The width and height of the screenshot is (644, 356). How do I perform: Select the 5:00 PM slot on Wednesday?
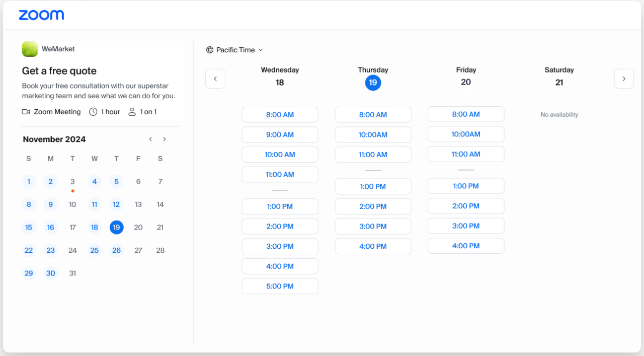(280, 286)
